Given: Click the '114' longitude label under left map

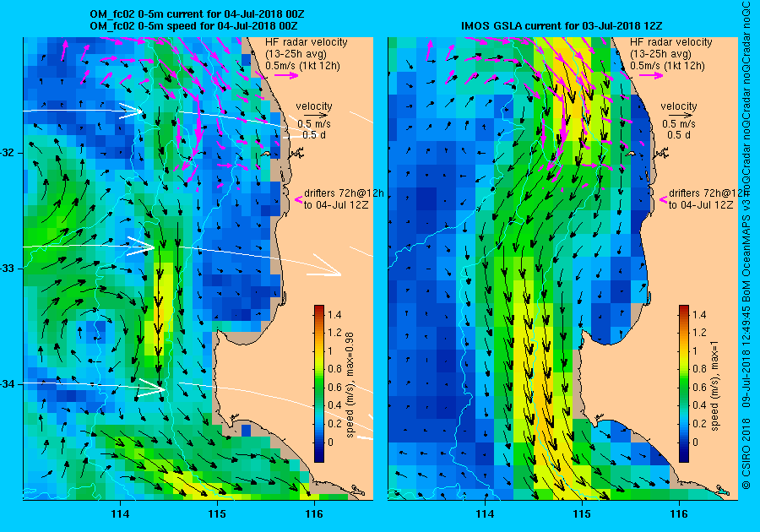Looking at the screenshot, I should pyautogui.click(x=120, y=514).
